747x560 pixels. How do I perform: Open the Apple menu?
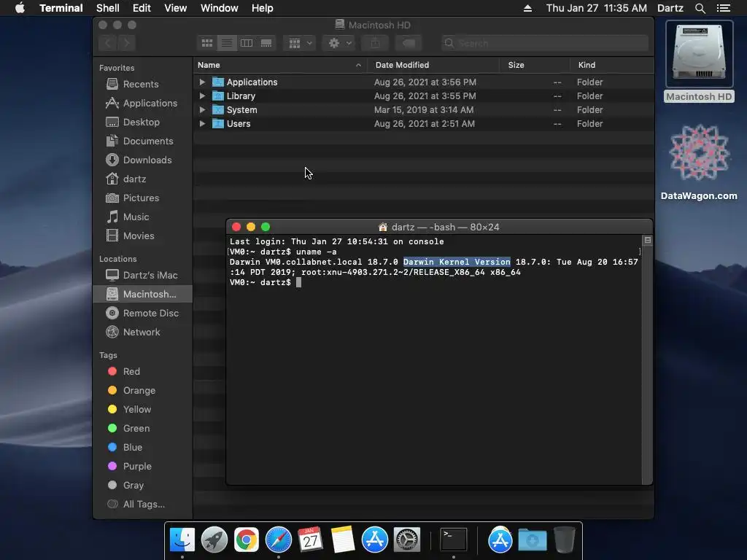pos(20,8)
